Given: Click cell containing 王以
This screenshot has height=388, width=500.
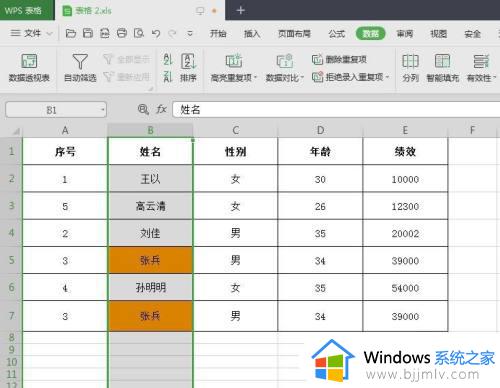Looking at the screenshot, I should 150,179.
